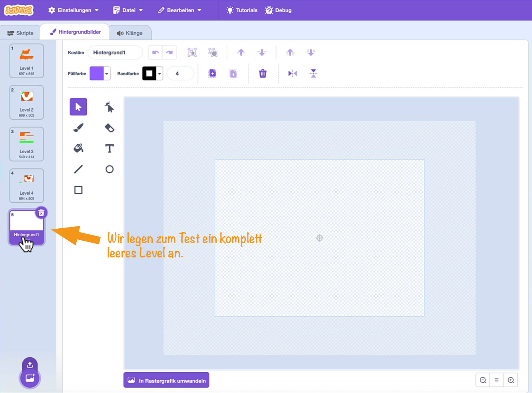Select the Fill bucket tool
This screenshot has height=393, width=532.
[x=78, y=148]
